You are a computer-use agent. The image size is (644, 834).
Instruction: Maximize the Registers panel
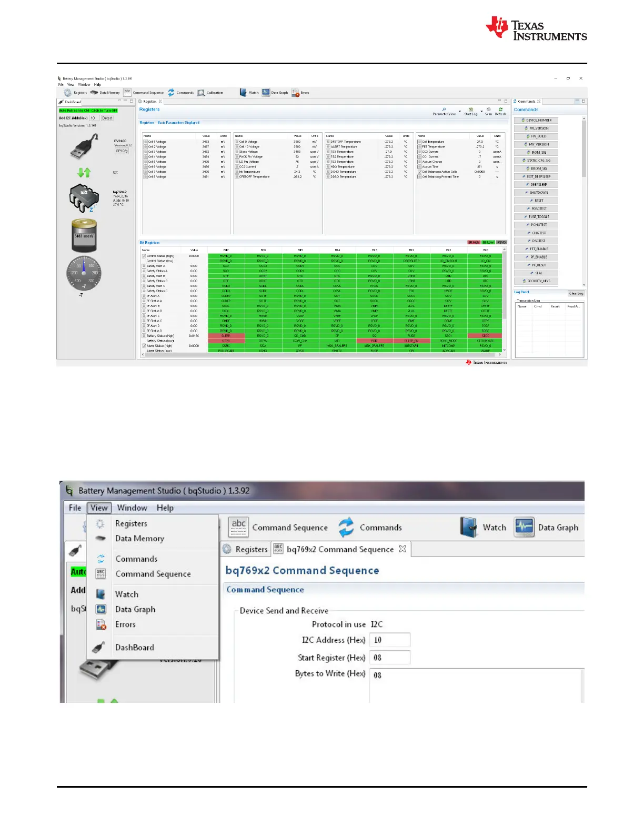(506, 101)
